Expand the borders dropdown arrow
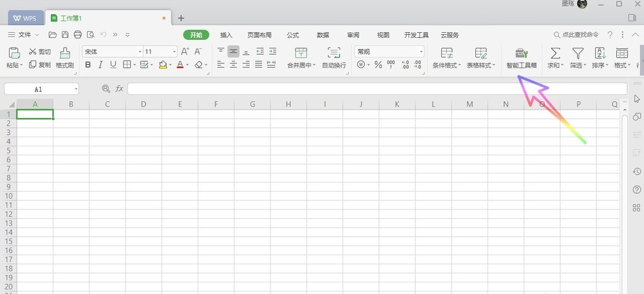 click(135, 65)
